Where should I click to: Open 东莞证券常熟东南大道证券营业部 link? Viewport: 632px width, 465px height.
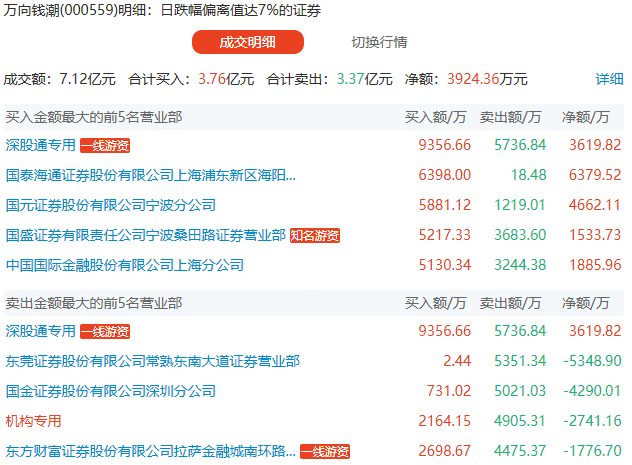pos(153,361)
